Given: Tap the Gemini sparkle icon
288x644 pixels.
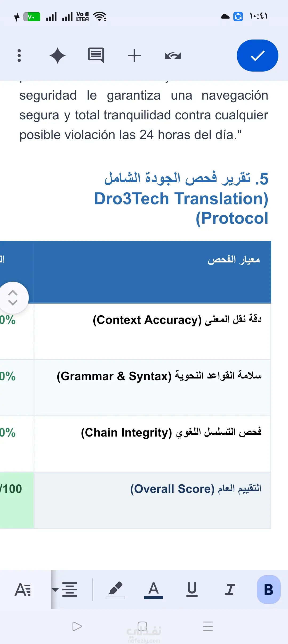Looking at the screenshot, I should 58,56.
